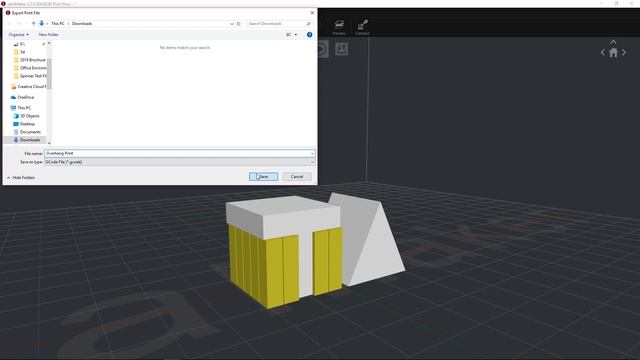The height and width of the screenshot is (360, 640).
Task: Rotate view right with the right chevron arrow
Action: 624,53
